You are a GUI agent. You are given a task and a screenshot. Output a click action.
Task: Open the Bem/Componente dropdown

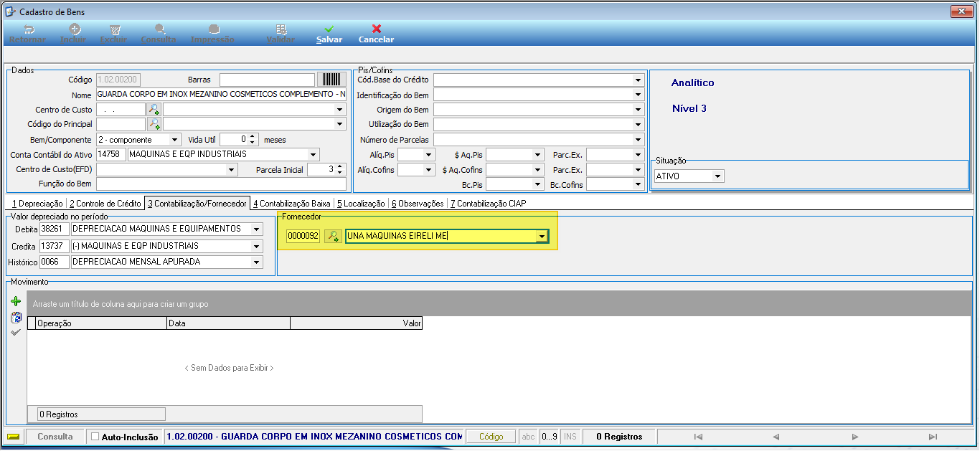[175, 140]
